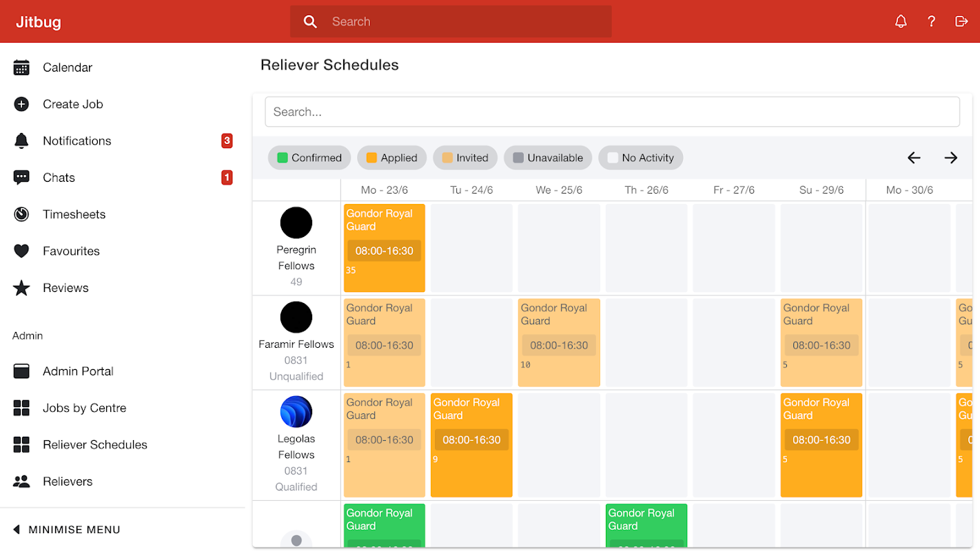Click the Chats speech bubble icon

click(x=21, y=178)
